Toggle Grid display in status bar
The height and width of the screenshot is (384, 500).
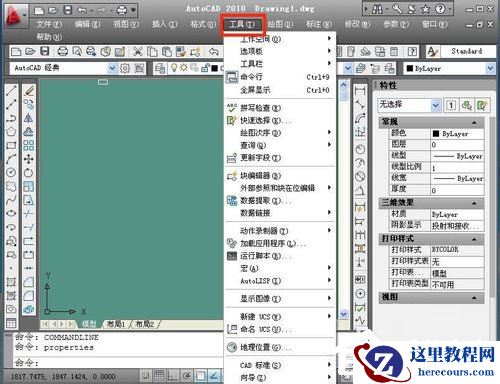point(159,376)
